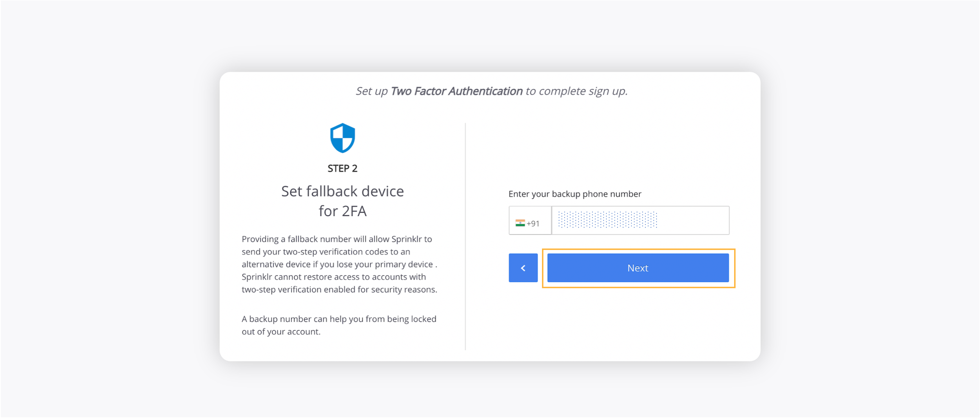Screen dimensions: 980x418
Task: Click the 'Set fallback device' heading line
Action: click(342, 191)
